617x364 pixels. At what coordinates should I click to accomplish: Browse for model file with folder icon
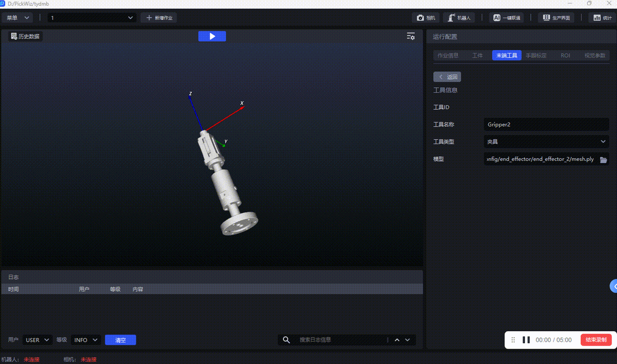[604, 159]
